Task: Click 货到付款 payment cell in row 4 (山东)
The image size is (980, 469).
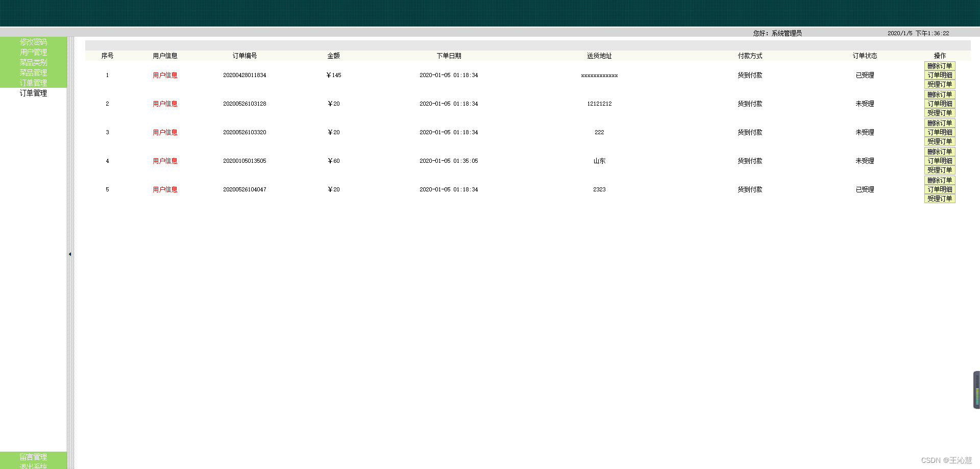Action: 750,161
